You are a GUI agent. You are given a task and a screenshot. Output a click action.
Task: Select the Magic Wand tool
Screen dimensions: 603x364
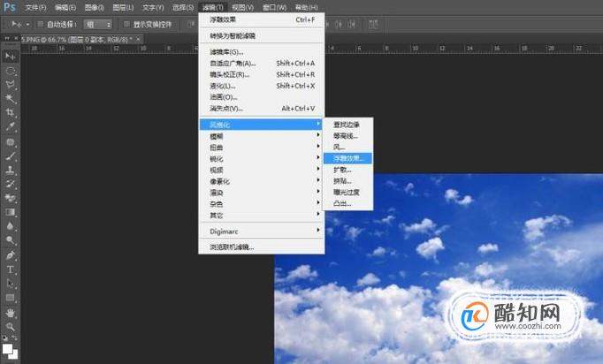tap(10, 99)
